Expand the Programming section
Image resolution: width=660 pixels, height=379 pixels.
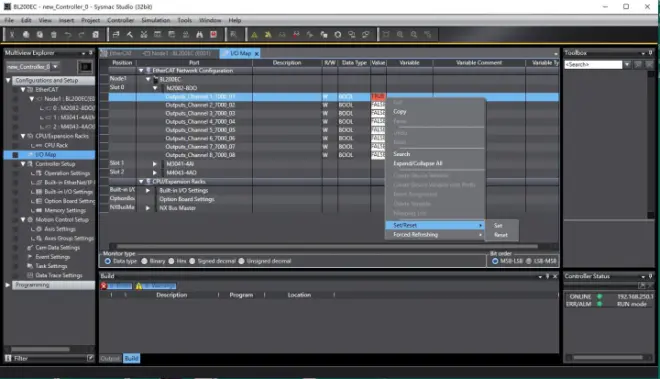pos(8,285)
